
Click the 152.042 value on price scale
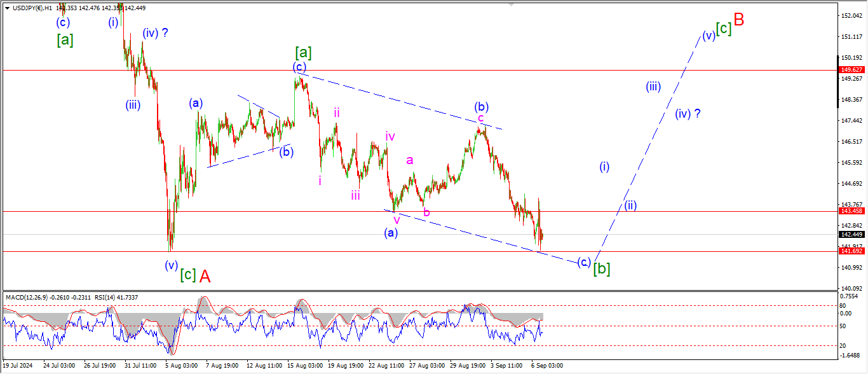(851, 15)
